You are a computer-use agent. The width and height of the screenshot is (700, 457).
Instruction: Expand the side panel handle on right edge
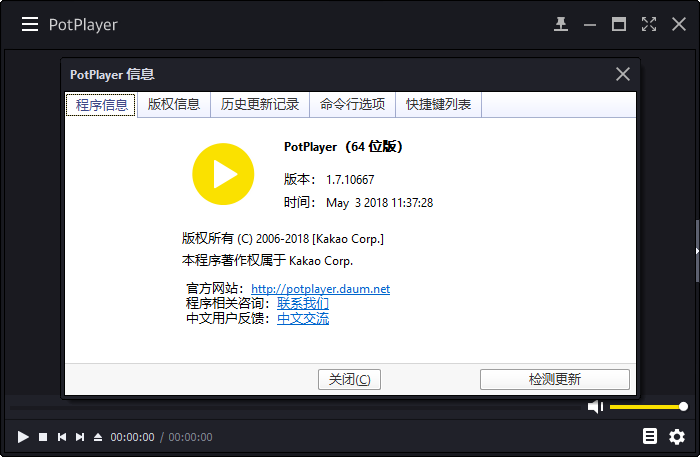(697, 251)
